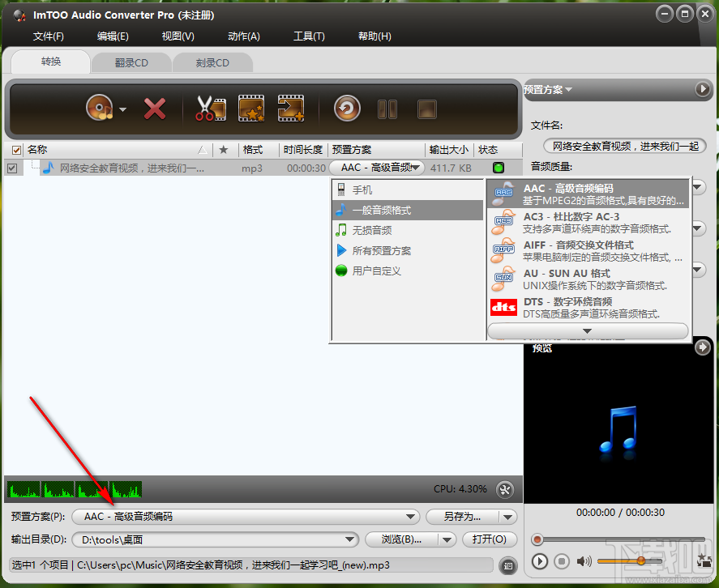This screenshot has height=588, width=719.
Task: Click the pause icon on the toolbar
Action: 387,109
